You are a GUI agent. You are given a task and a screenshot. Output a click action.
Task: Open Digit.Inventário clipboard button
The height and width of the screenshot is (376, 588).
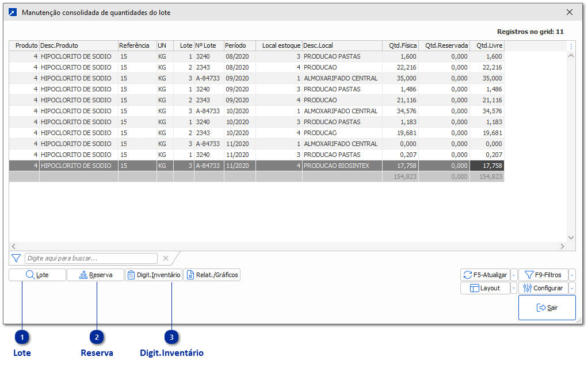[x=153, y=275]
